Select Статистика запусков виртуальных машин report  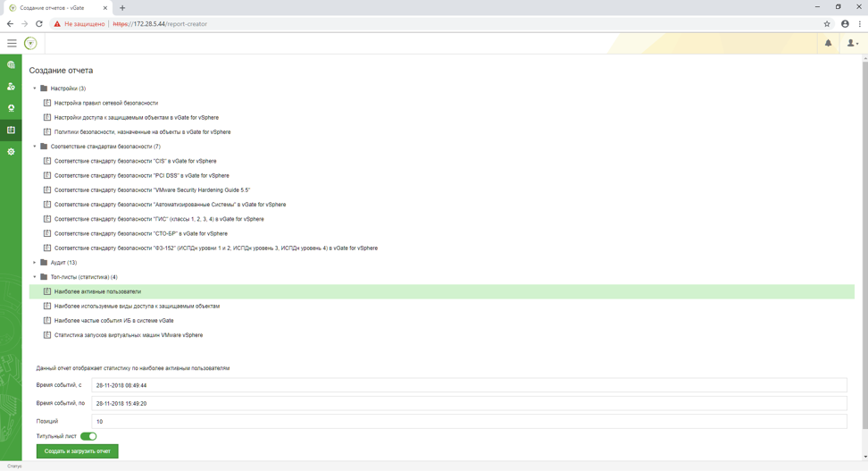[129, 335]
